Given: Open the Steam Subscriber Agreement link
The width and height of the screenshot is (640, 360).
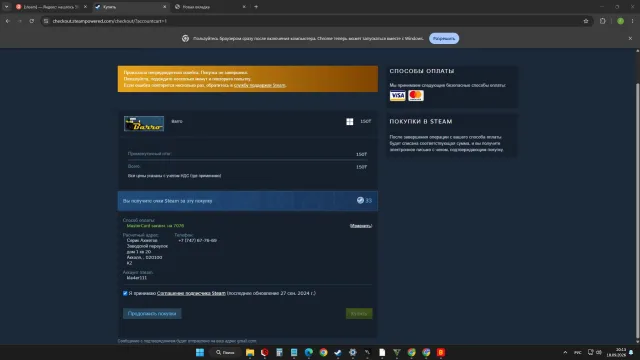Looking at the screenshot, I should (191, 293).
